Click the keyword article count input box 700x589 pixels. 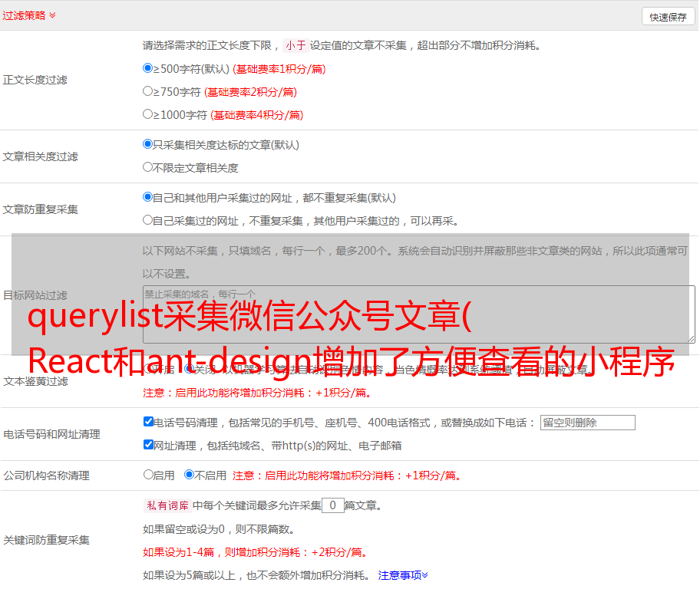[332, 505]
